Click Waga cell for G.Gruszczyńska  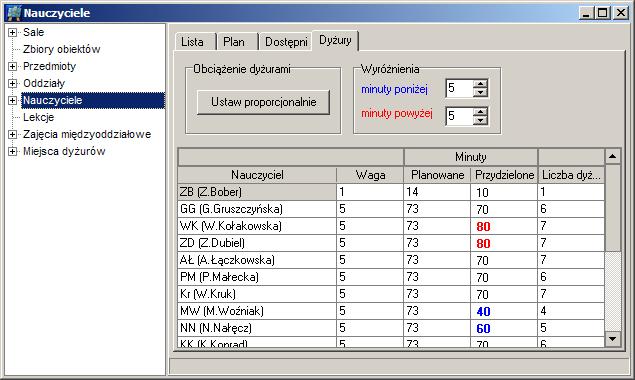370,209
